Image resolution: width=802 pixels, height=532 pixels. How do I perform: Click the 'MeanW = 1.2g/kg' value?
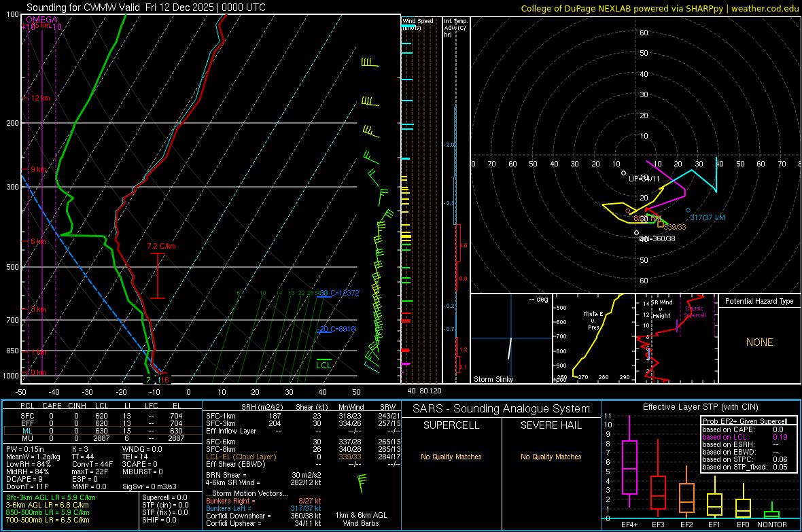coord(33,457)
